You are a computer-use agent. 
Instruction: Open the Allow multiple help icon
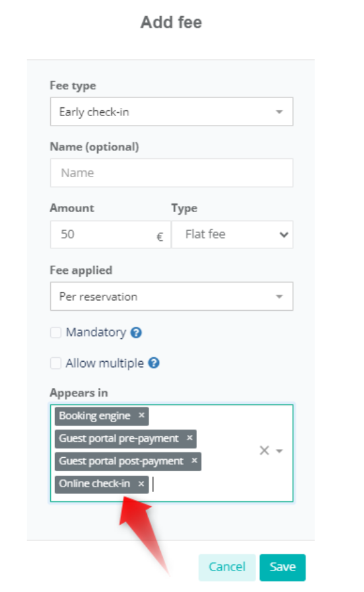154,363
